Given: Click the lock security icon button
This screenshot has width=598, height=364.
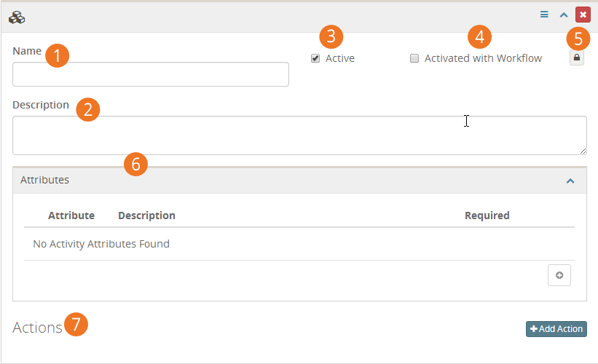Looking at the screenshot, I should pyautogui.click(x=577, y=58).
